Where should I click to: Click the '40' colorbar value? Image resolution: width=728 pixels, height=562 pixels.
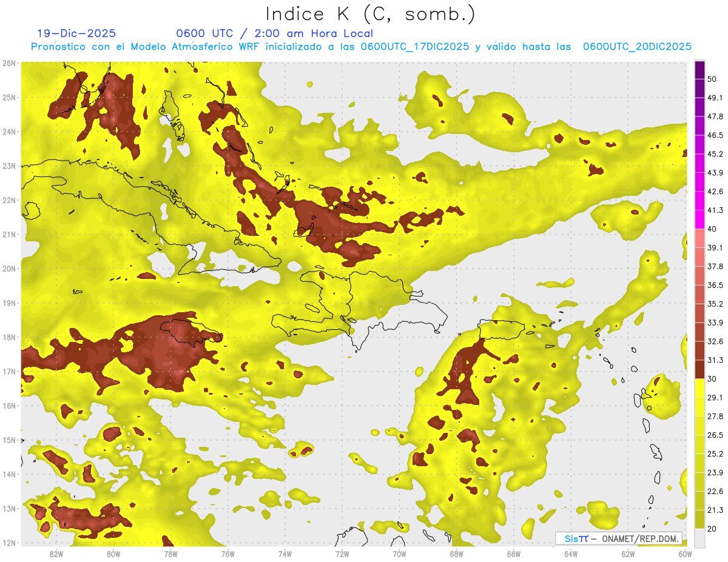click(712, 229)
